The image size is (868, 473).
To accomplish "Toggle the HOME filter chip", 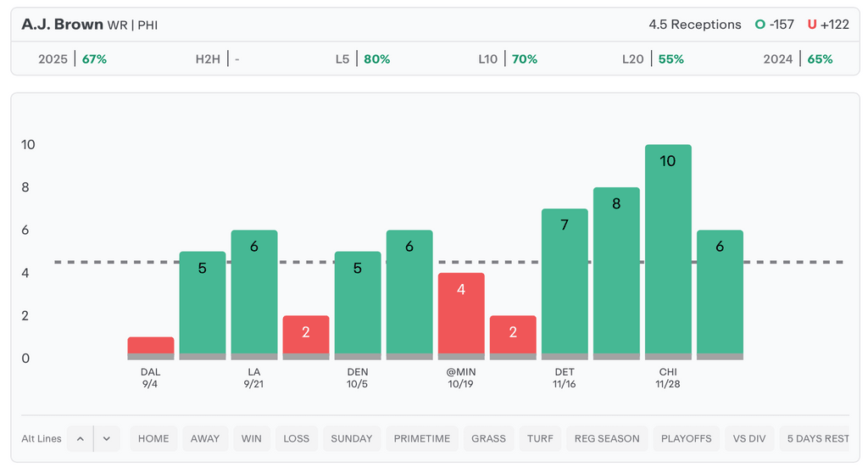I will click(x=153, y=438).
